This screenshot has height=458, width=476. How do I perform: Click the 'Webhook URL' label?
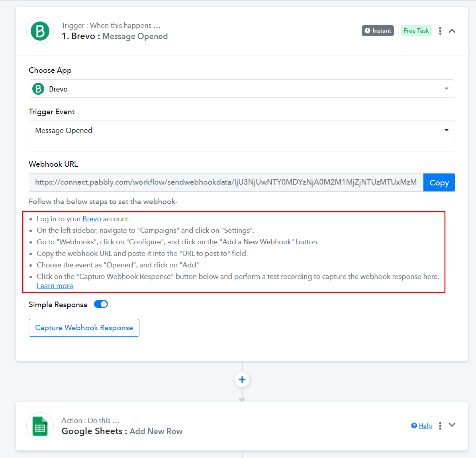point(53,164)
